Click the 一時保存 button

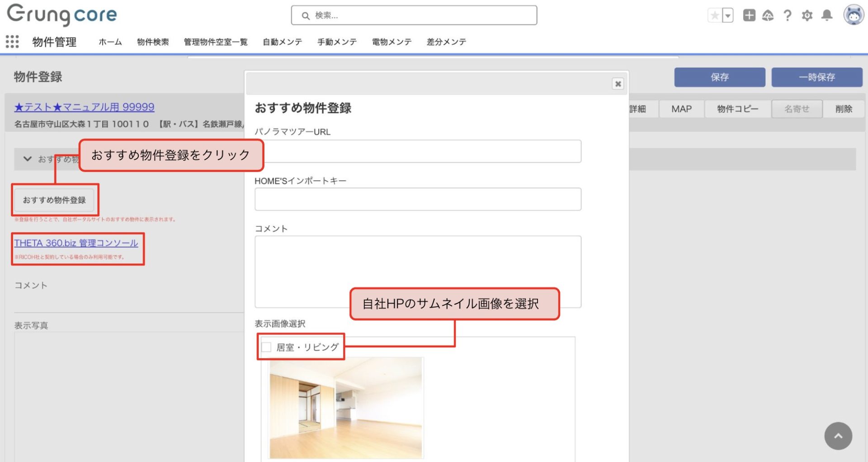[816, 77]
